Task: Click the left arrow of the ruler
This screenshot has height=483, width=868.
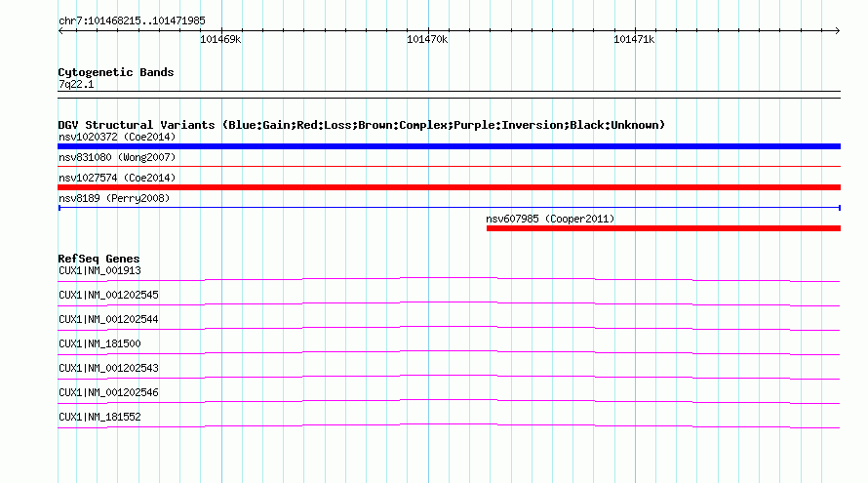Action: (60, 31)
